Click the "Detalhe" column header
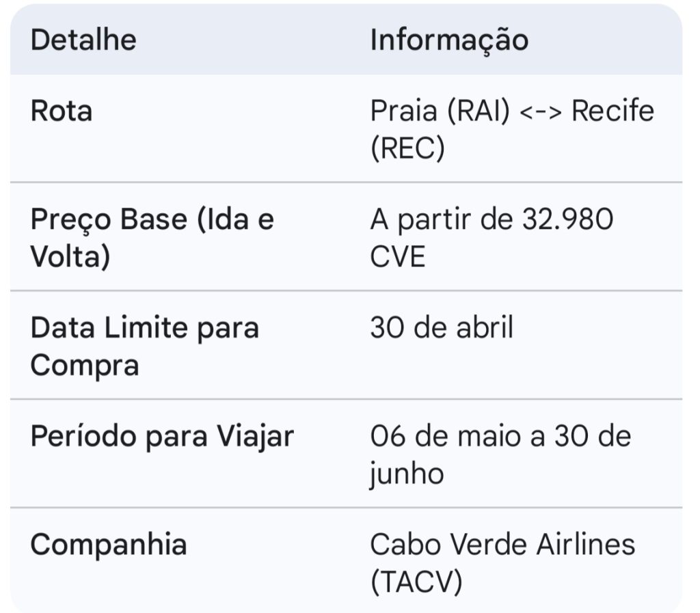 [83, 40]
